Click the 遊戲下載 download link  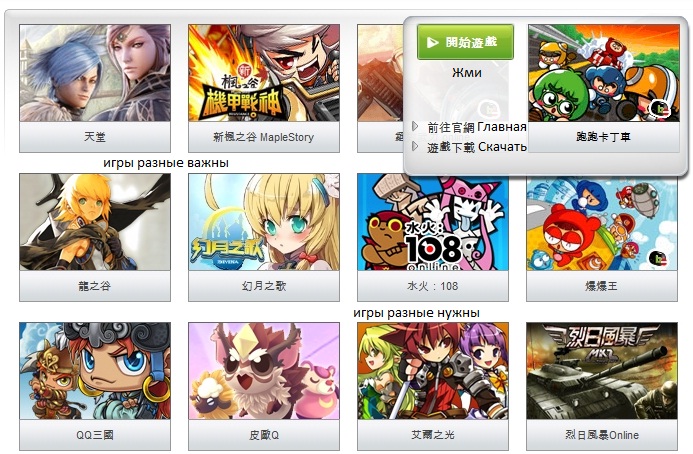coord(451,147)
